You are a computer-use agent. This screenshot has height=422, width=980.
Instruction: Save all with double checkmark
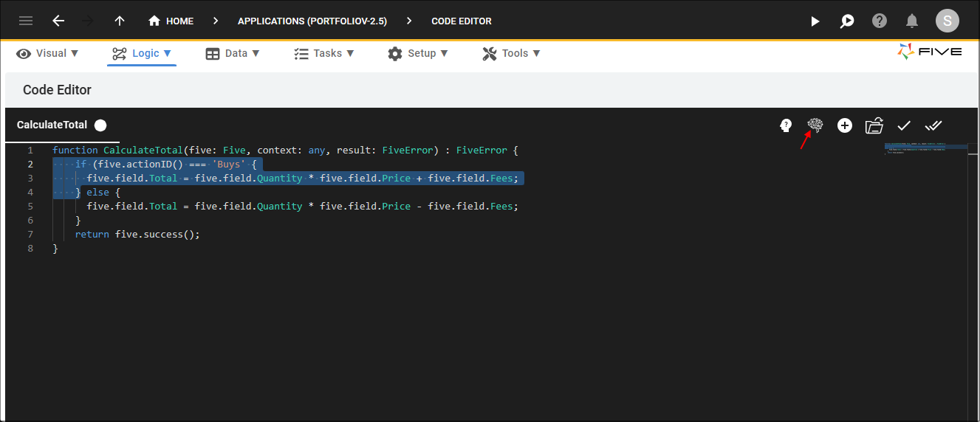coord(933,125)
